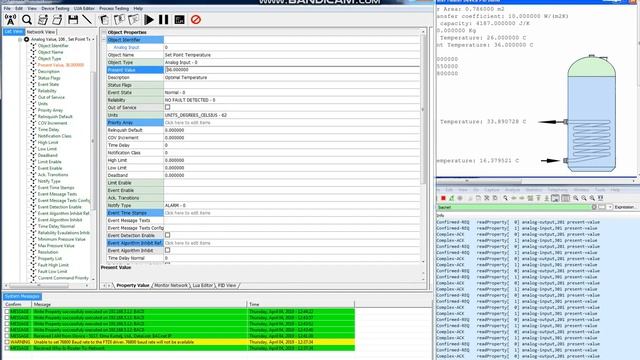The width and height of the screenshot is (640, 360).
Task: Click the device window horizontal scrollbar thumb
Action: pyautogui.click(x=479, y=181)
